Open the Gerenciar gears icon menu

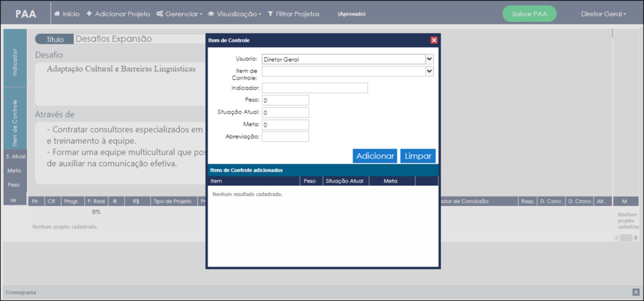pos(160,14)
